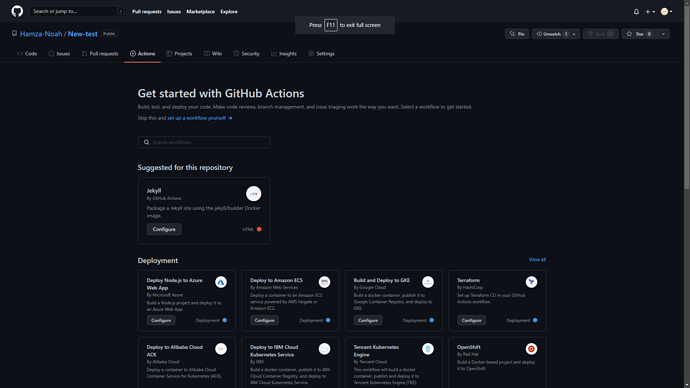Viewport: 690px width, 388px height.
Task: Configure Deploy Node.js to Azure Web App
Action: coord(161,320)
